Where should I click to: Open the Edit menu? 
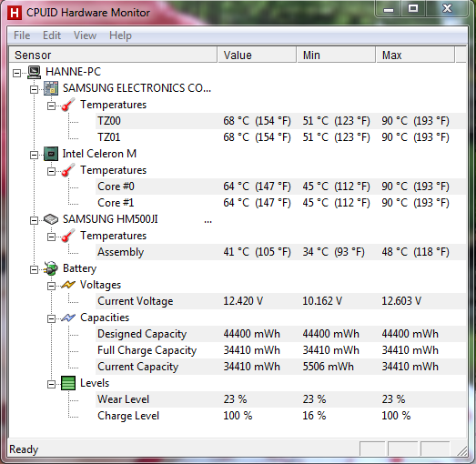(52, 35)
